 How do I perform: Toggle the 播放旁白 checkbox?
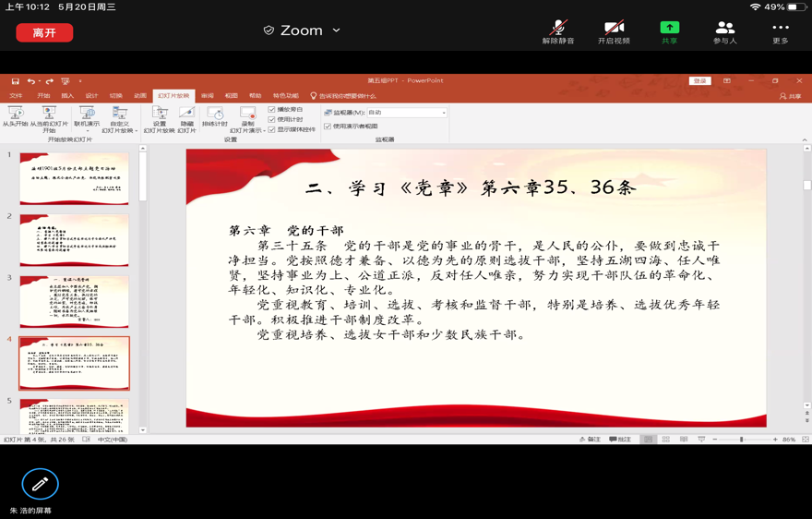click(x=272, y=110)
